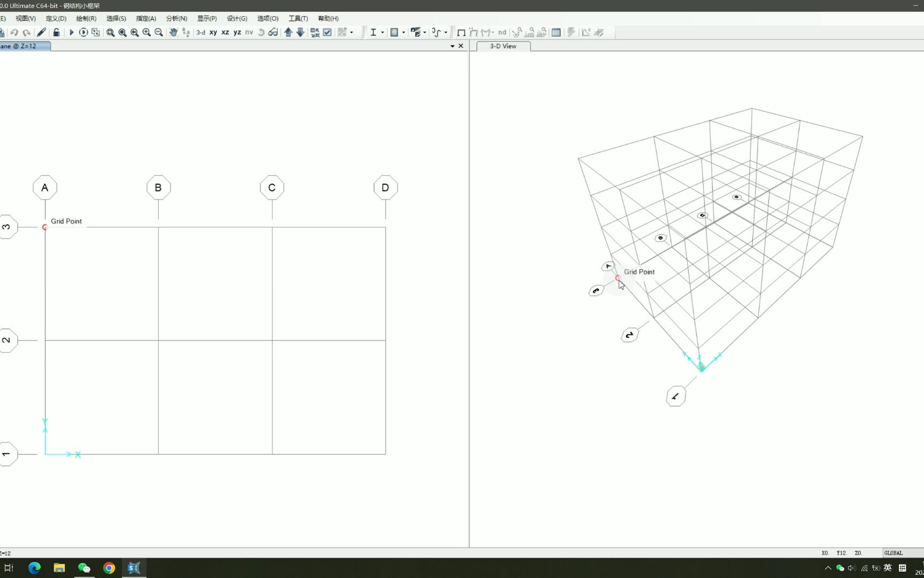This screenshot has width=924, height=578.
Task: Click the red grid point in 3-D View
Action: tap(618, 278)
